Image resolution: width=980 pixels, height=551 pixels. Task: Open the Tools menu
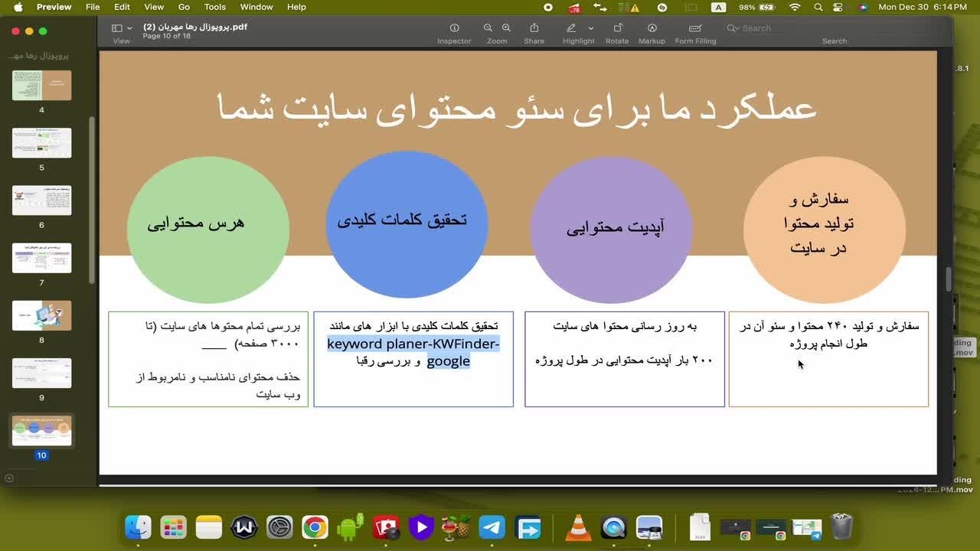(x=214, y=7)
